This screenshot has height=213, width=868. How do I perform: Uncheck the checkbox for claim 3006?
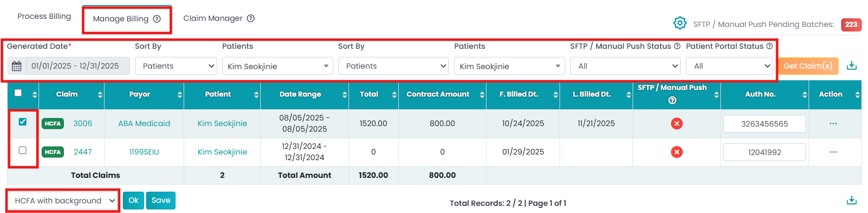click(x=22, y=122)
